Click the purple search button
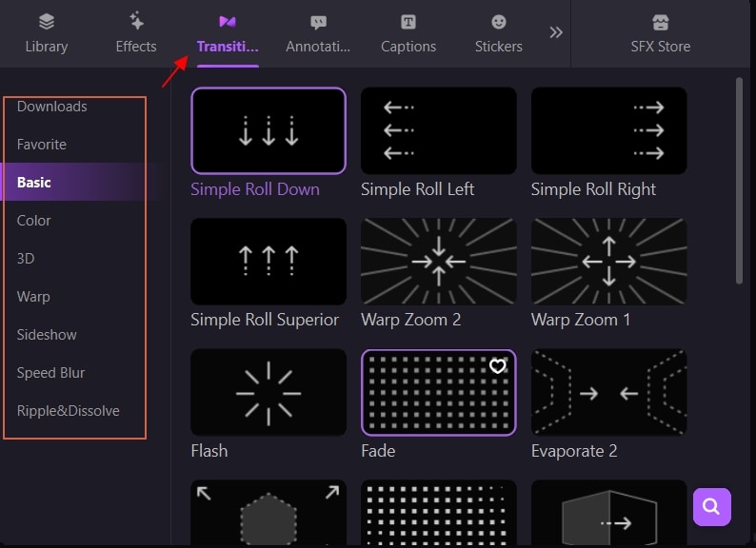756x548 pixels. pyautogui.click(x=712, y=507)
